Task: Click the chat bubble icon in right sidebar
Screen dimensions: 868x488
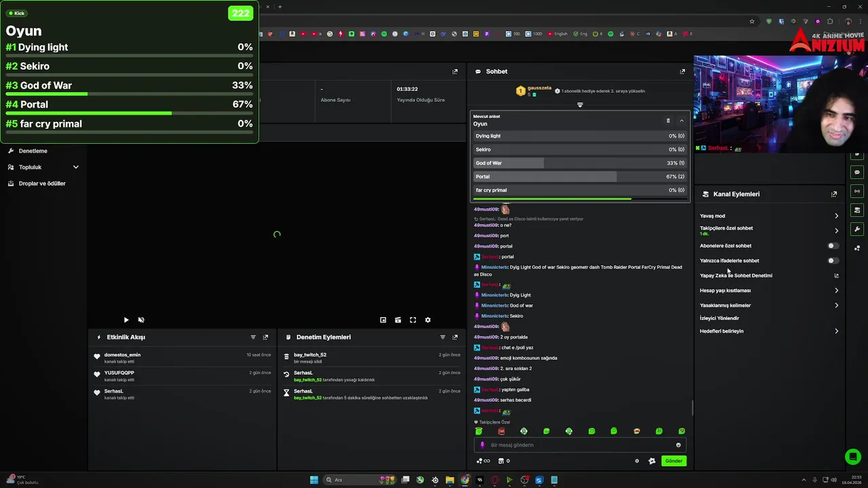Action: 857,172
